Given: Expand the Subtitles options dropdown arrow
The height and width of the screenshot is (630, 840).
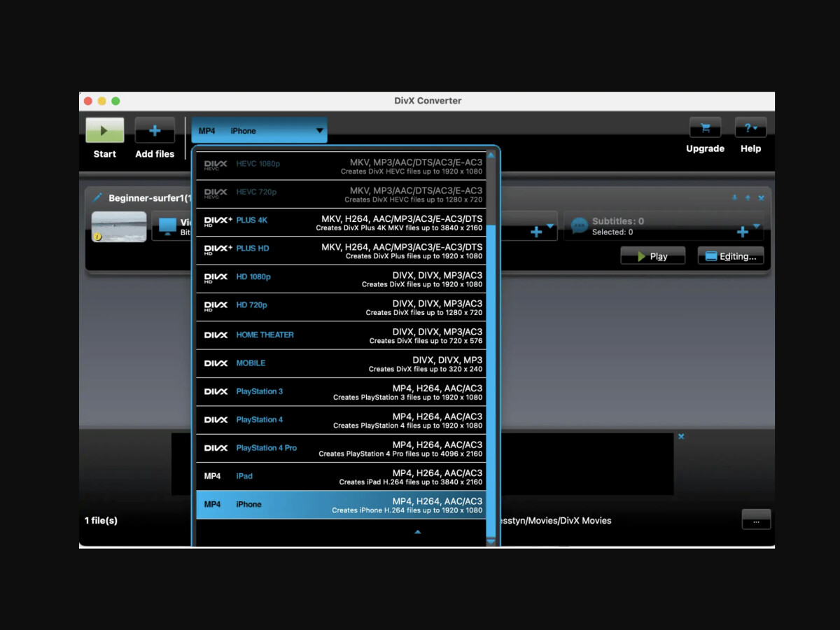Looking at the screenshot, I should click(757, 226).
